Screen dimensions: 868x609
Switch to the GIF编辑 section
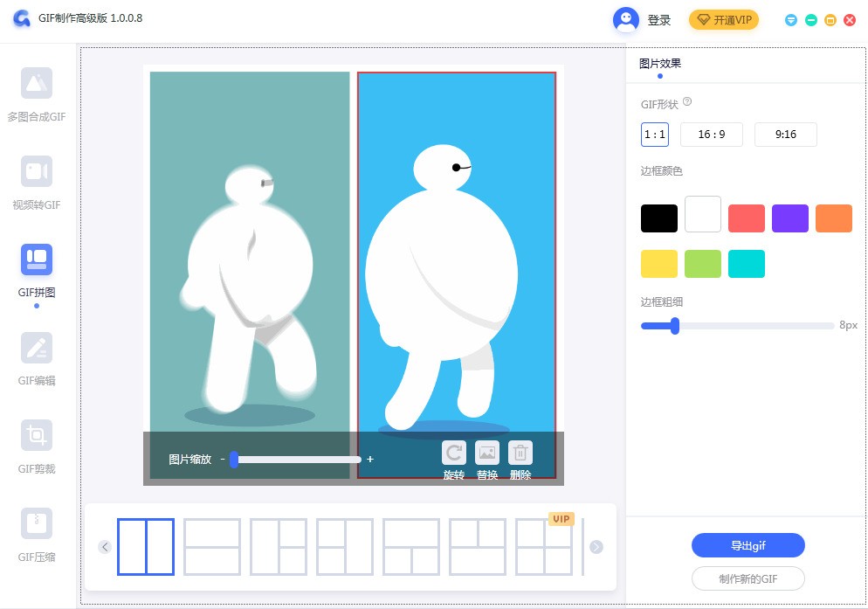pyautogui.click(x=36, y=357)
